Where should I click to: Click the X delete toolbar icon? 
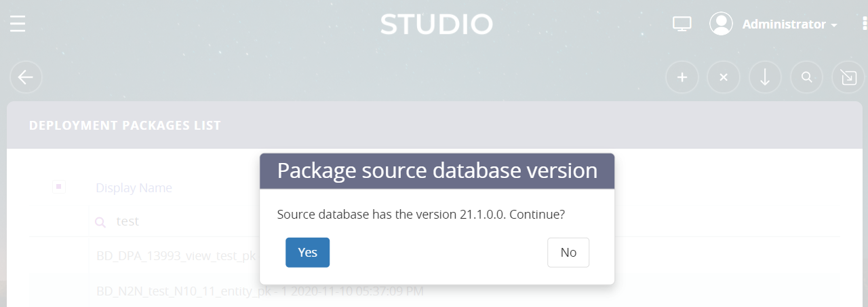click(724, 77)
